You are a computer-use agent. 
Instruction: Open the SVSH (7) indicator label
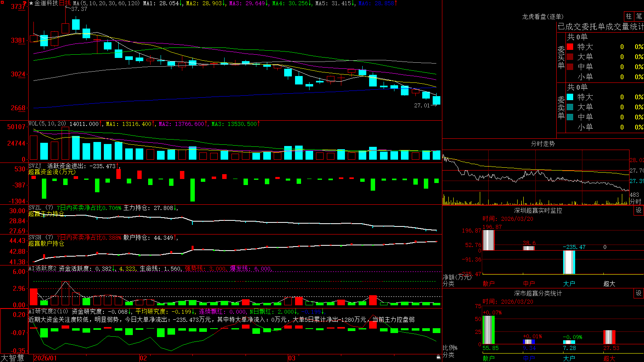[x=41, y=237]
